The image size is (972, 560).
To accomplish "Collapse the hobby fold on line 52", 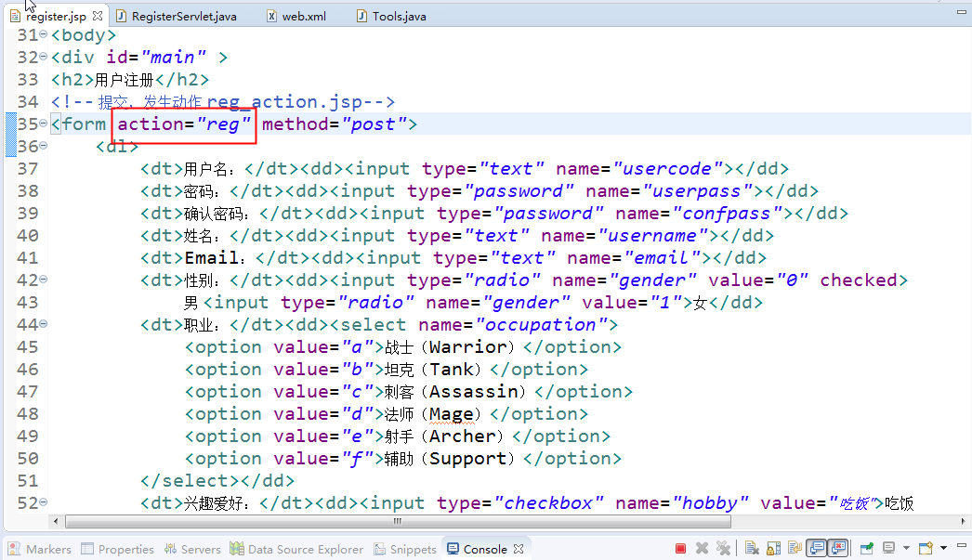I will [44, 503].
